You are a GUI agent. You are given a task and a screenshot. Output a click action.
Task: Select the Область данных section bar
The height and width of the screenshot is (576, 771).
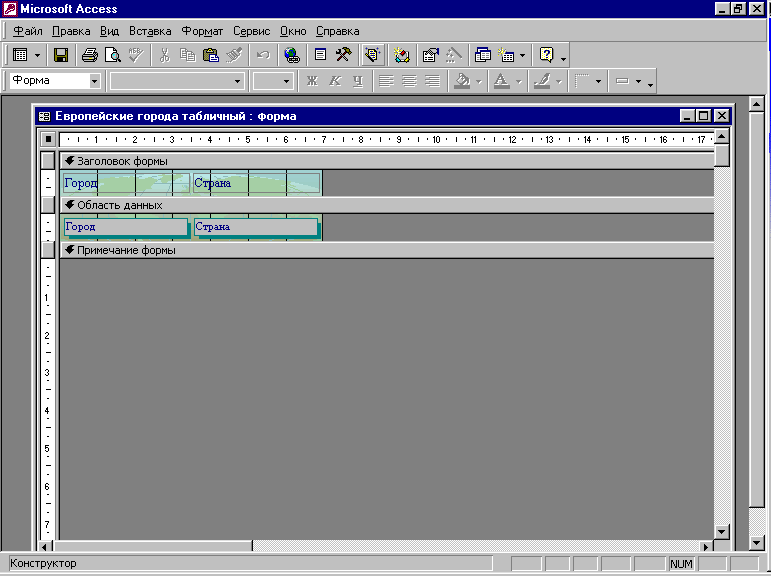point(386,205)
